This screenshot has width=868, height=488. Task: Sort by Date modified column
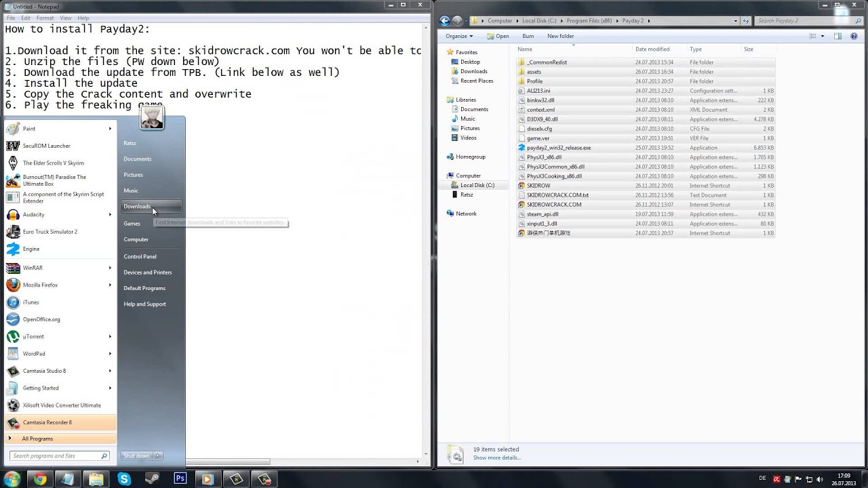[x=652, y=49]
